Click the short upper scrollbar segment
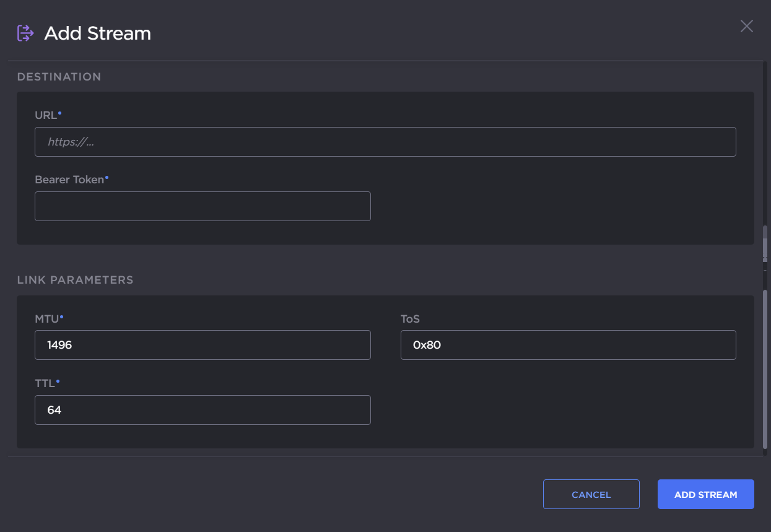Viewport: 771px width, 532px height. pyautogui.click(x=765, y=242)
